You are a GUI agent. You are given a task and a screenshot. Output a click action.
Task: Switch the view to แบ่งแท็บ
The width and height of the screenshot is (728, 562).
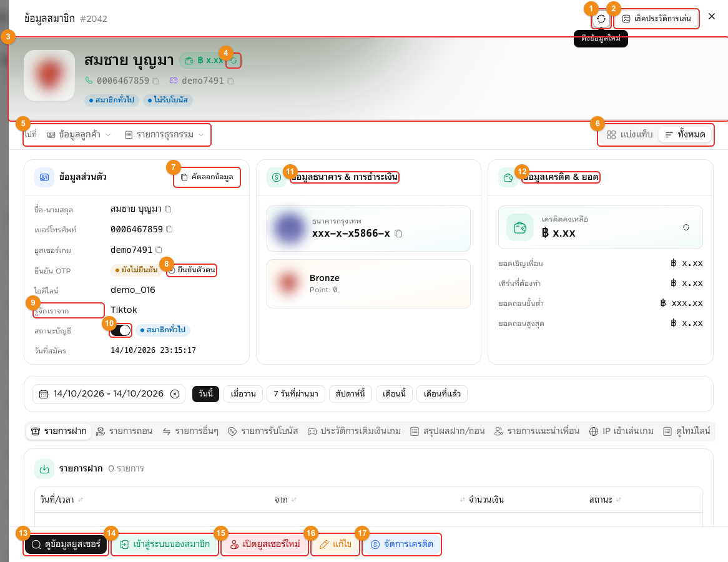tap(629, 135)
